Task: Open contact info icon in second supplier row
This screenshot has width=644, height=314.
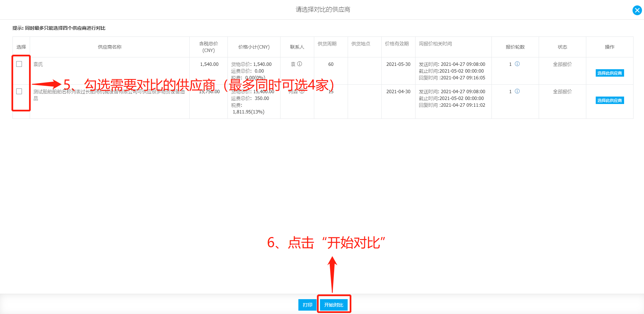Action: click(302, 91)
